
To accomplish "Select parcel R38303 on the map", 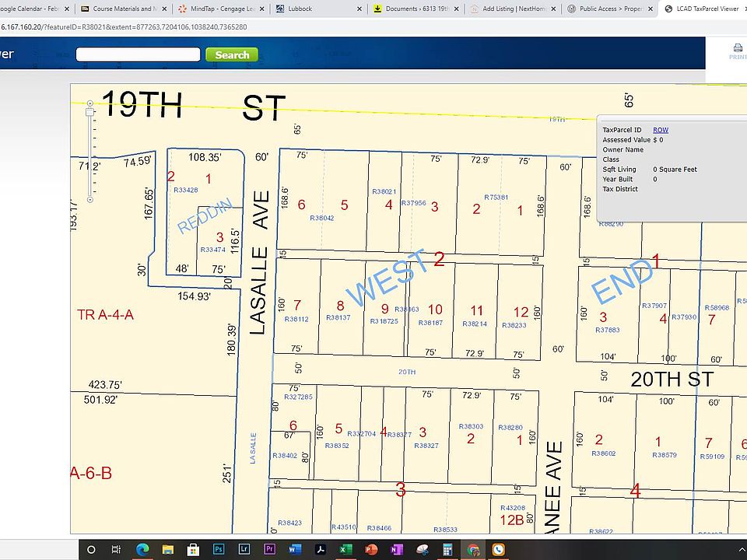I will [472, 427].
